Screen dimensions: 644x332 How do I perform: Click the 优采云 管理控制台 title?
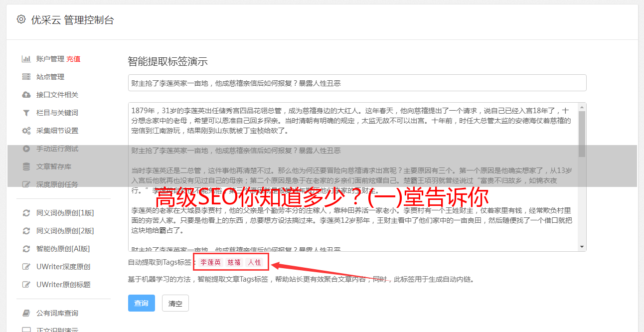click(72, 20)
